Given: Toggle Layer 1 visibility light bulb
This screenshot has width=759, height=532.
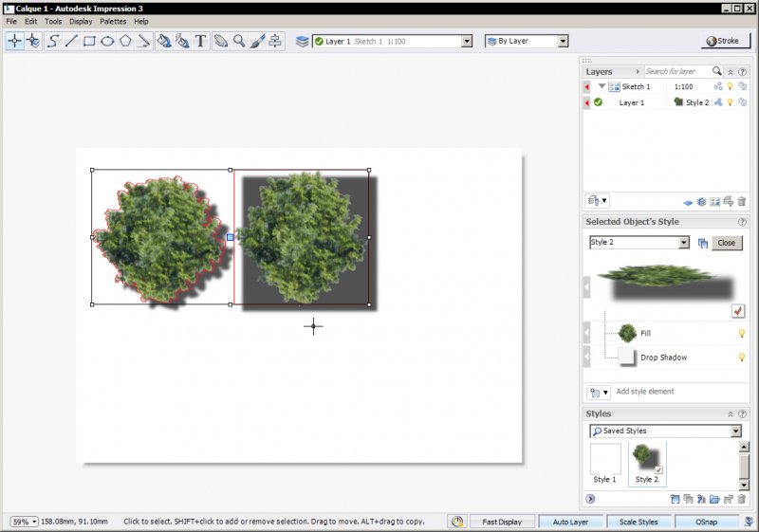Looking at the screenshot, I should point(730,102).
